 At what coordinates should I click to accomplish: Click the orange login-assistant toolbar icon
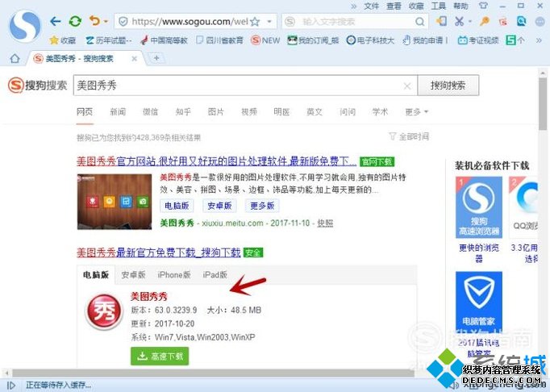442,22
